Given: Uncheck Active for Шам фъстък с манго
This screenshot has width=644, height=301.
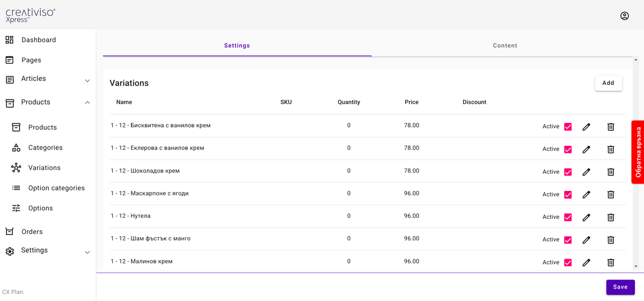Looking at the screenshot, I should pyautogui.click(x=568, y=240).
